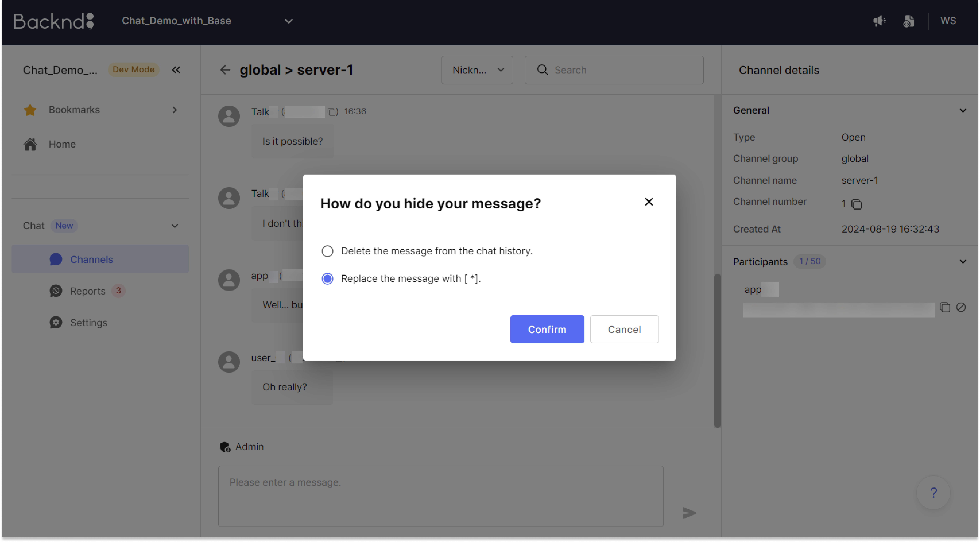
Task: Click the Bookmarks star icon
Action: point(30,110)
